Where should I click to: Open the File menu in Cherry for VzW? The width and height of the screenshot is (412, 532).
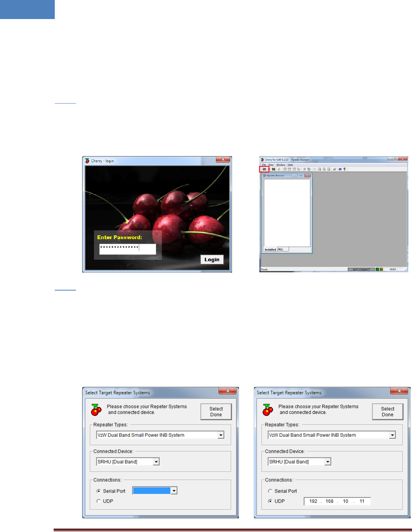point(264,165)
